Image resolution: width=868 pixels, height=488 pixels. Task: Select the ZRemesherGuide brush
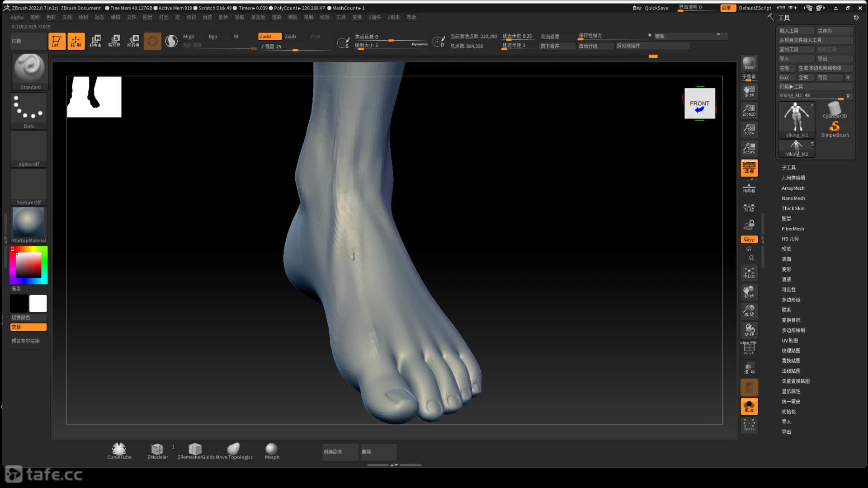(196, 451)
